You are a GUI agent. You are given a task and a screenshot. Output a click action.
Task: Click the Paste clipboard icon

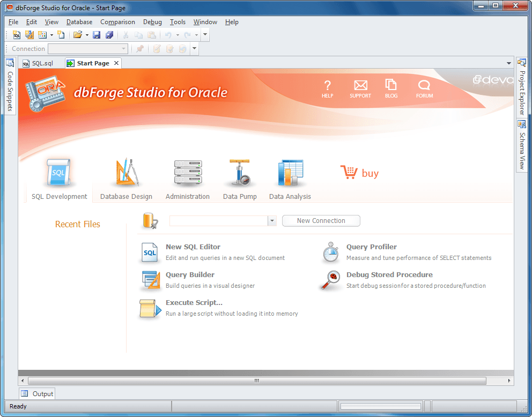click(x=151, y=35)
